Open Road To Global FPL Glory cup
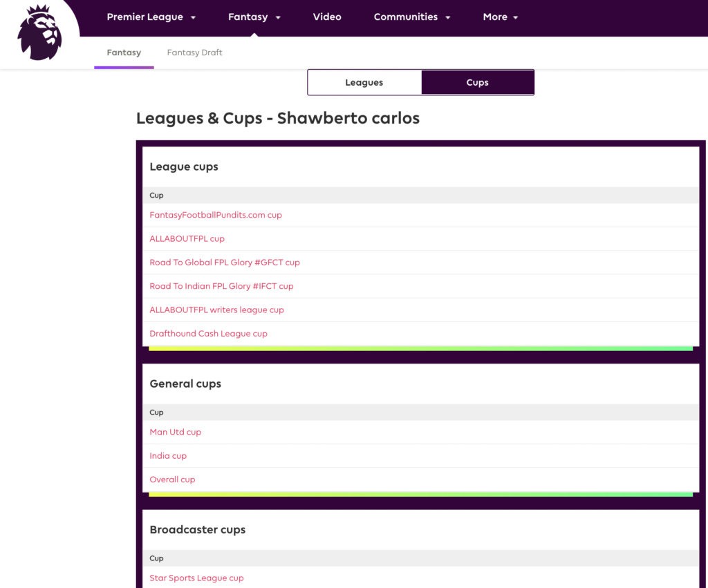Viewport: 708px width, 588px height. [225, 263]
